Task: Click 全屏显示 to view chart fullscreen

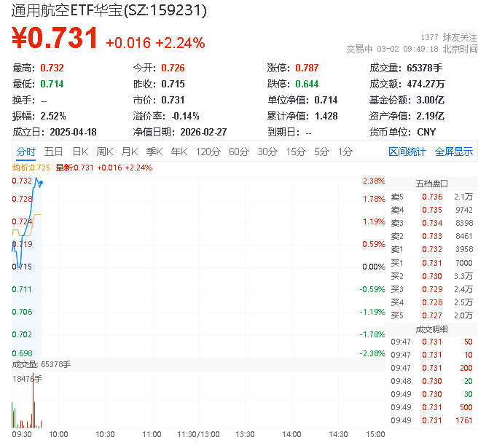Action: pyautogui.click(x=454, y=152)
